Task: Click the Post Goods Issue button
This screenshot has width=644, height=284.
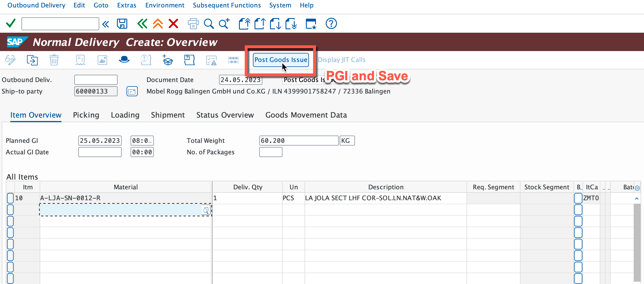Action: (281, 60)
